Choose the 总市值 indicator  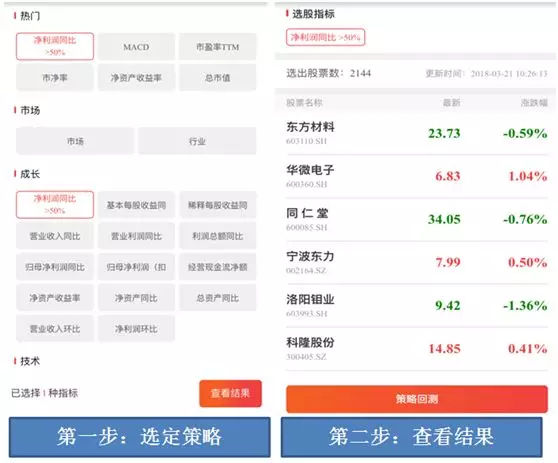217,78
